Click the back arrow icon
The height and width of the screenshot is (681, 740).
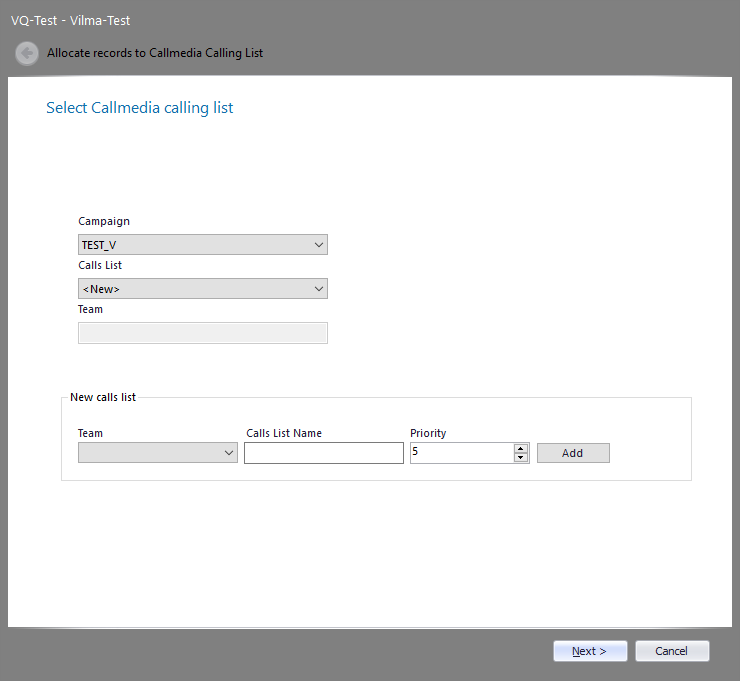click(27, 53)
